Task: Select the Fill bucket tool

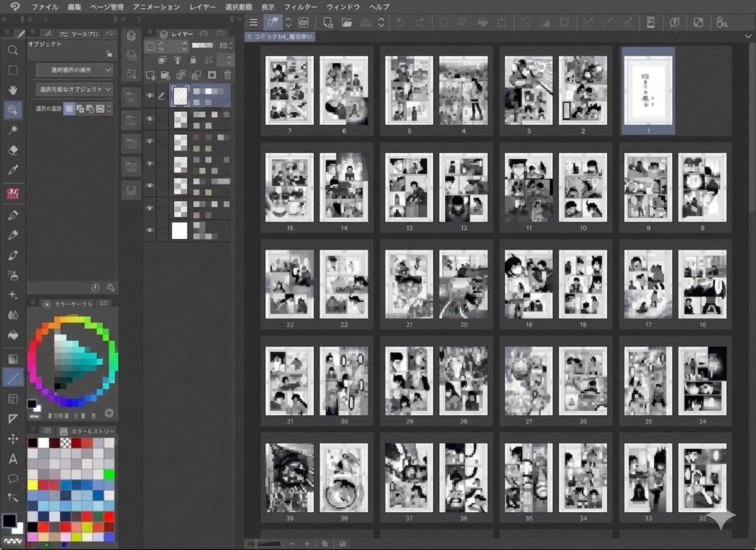Action: (13, 335)
